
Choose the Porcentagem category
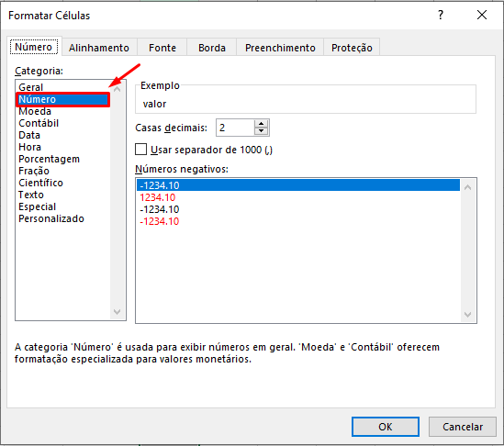49,159
